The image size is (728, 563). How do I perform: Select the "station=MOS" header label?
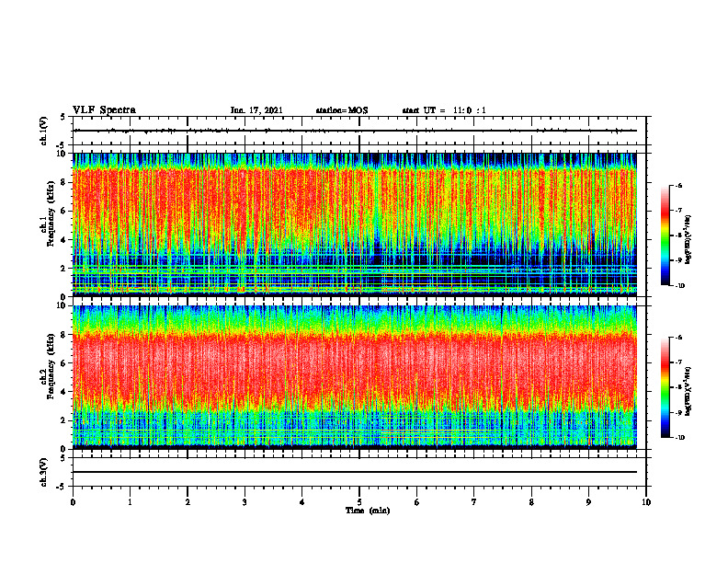pyautogui.click(x=342, y=110)
